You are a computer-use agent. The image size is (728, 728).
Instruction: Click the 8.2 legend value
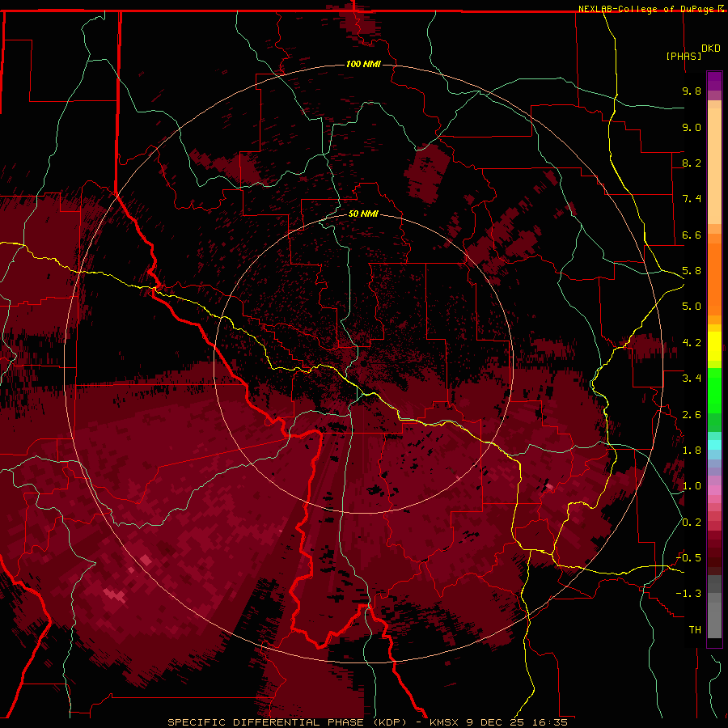pos(692,163)
